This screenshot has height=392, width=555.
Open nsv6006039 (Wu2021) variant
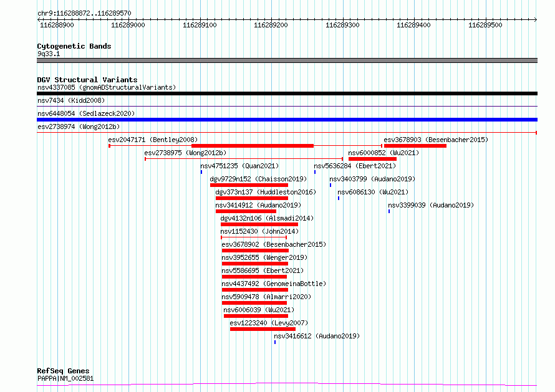pyautogui.click(x=259, y=310)
